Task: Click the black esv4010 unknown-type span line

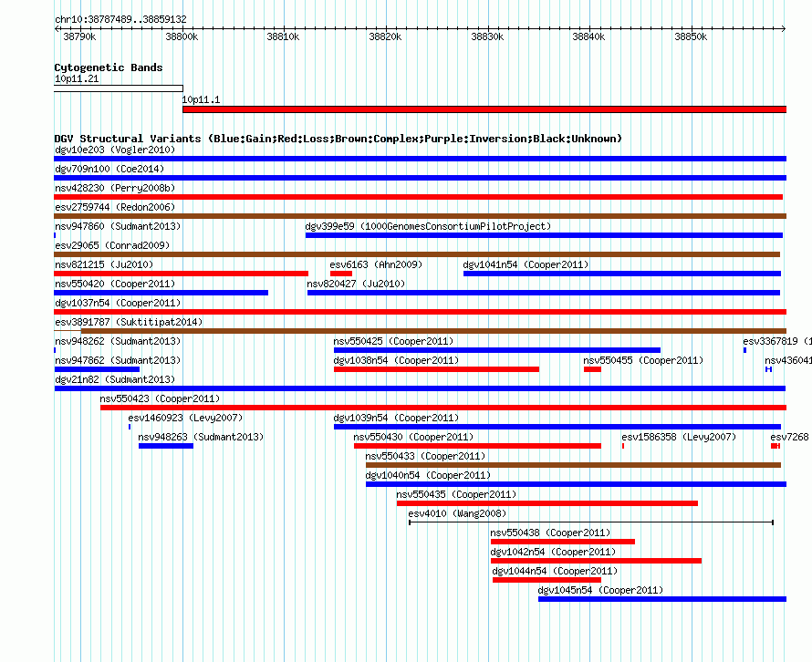Action: coord(591,522)
